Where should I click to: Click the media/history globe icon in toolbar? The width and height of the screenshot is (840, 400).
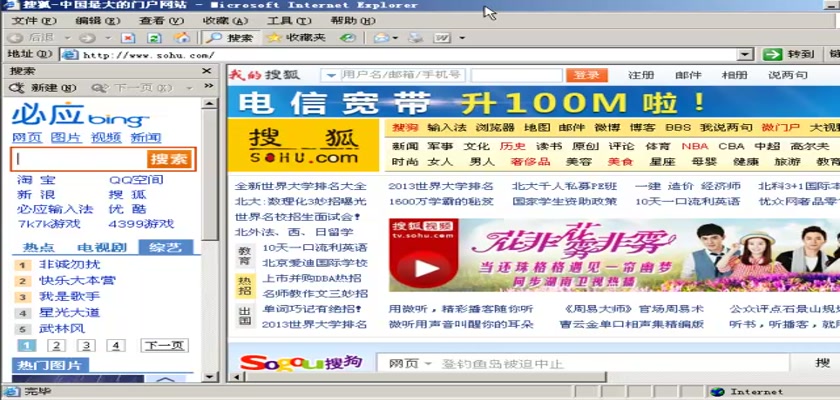pos(348,38)
